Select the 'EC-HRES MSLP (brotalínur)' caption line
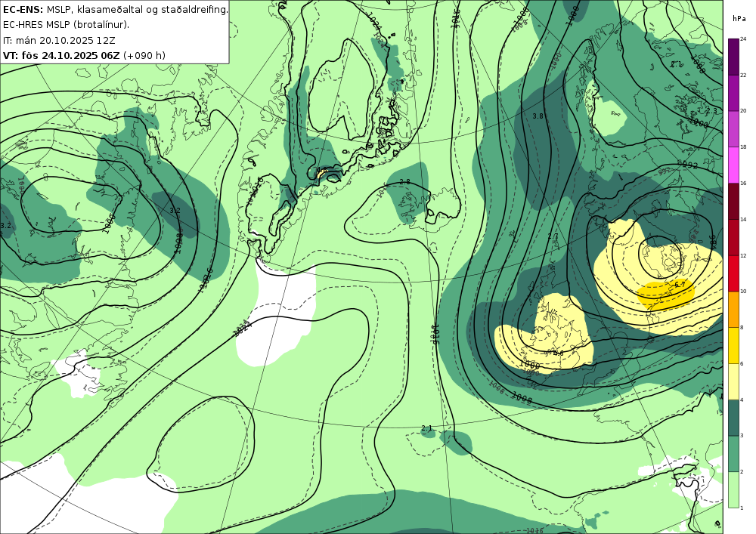Screen dimensions: 756x534 click(66, 25)
